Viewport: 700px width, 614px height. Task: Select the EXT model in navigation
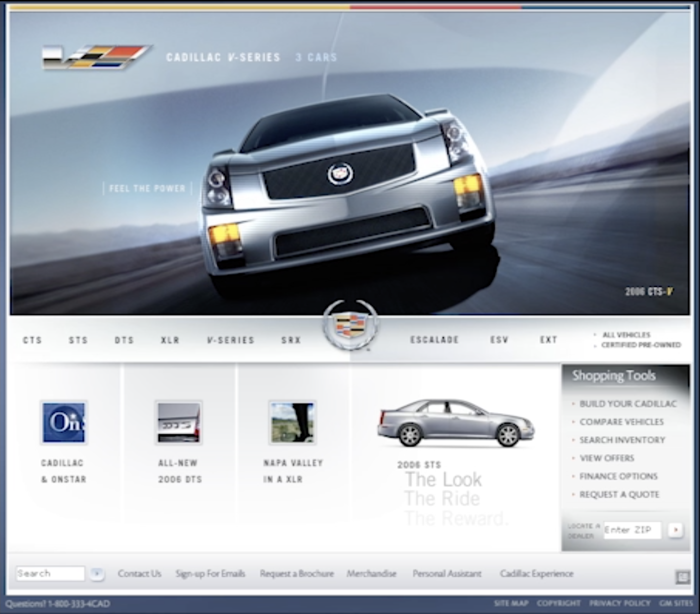click(548, 340)
